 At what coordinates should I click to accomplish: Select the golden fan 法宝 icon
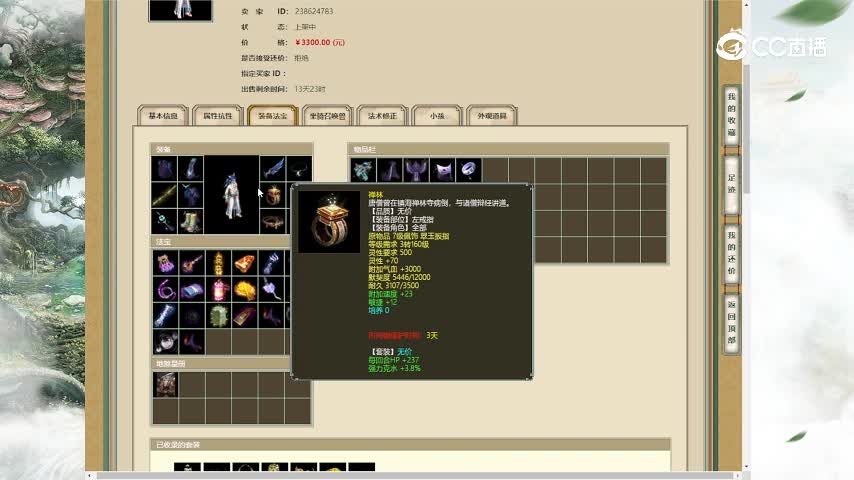(x=245, y=289)
